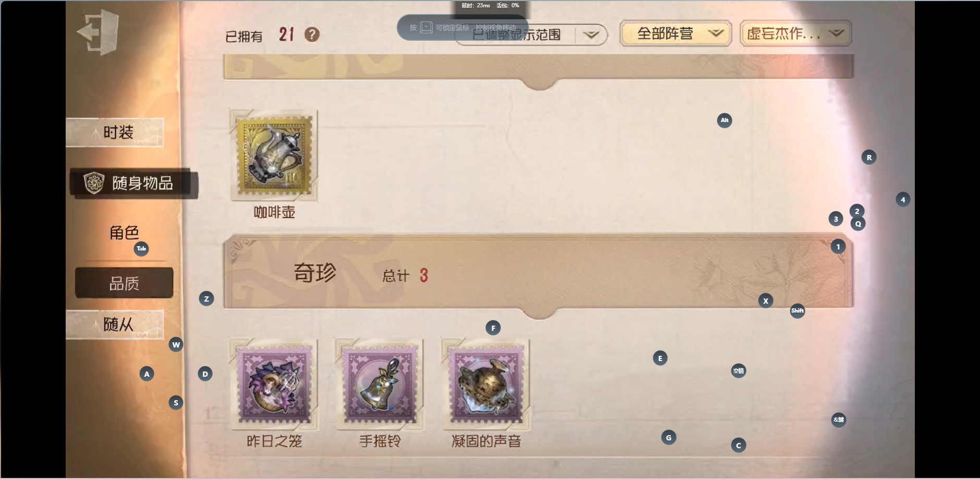Screen dimensions: 980x479
Task: Expand the 全部阵营 faction dropdown
Action: coord(676,34)
